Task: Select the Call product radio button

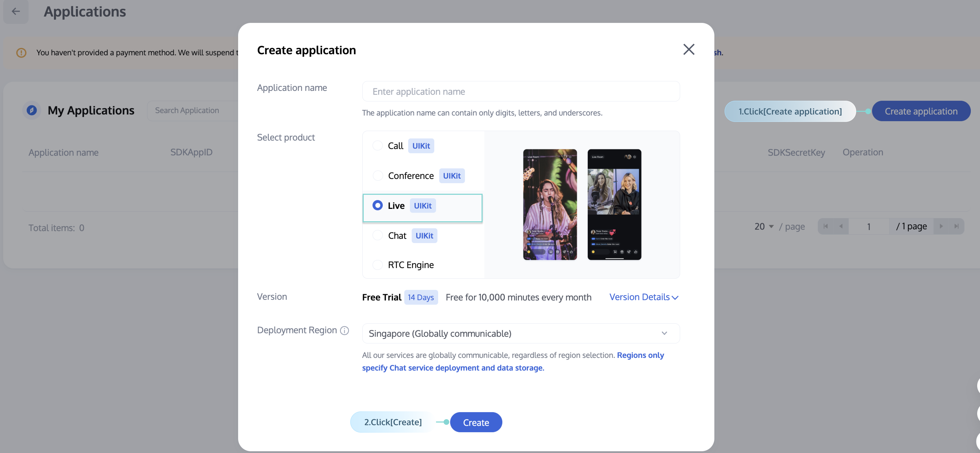Action: click(x=377, y=145)
